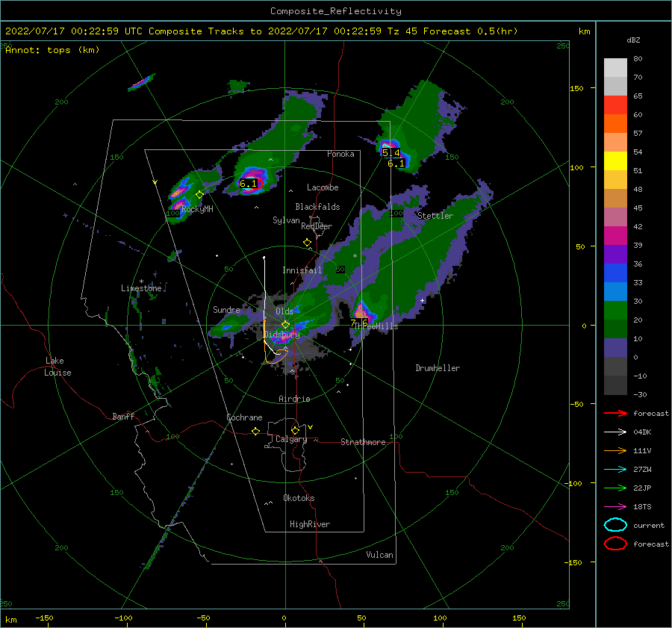The height and width of the screenshot is (628, 672).
Task: Click the Strathmore city label
Action: pyautogui.click(x=363, y=442)
